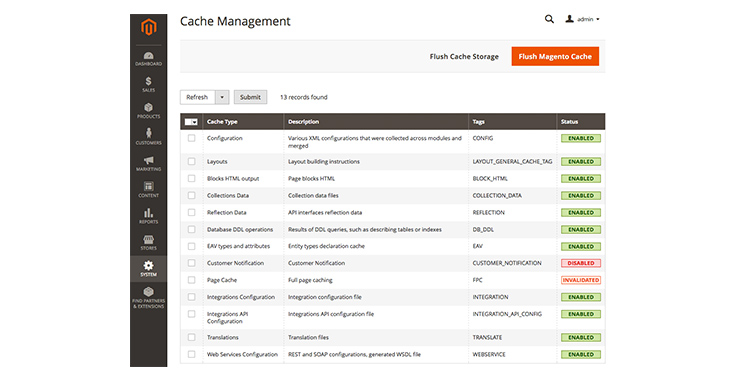740x380 pixels.
Task: Click the ENABLED status of Configuration
Action: click(x=581, y=138)
